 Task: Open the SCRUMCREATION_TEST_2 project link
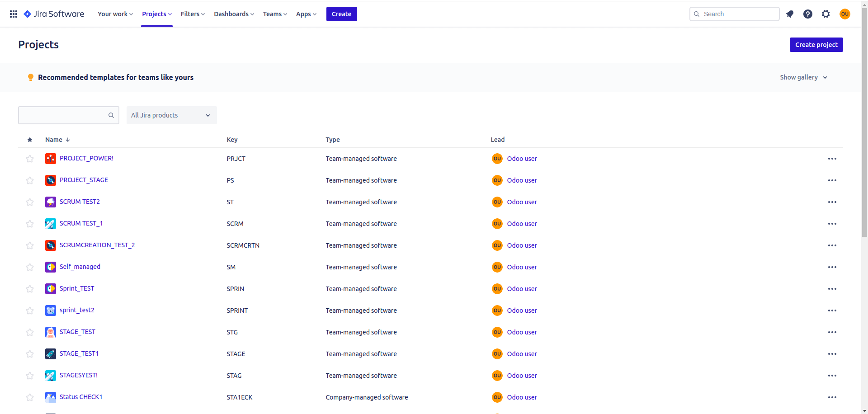tap(97, 245)
